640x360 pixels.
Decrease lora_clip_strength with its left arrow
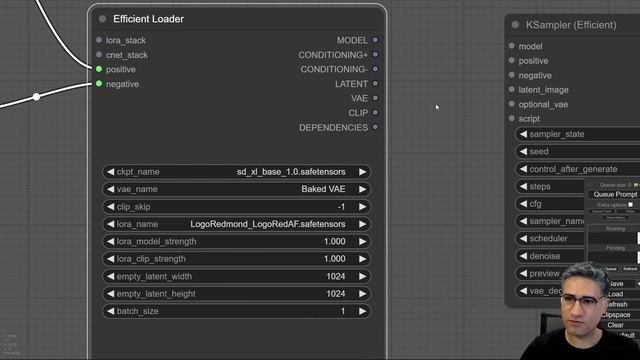[x=110, y=259]
